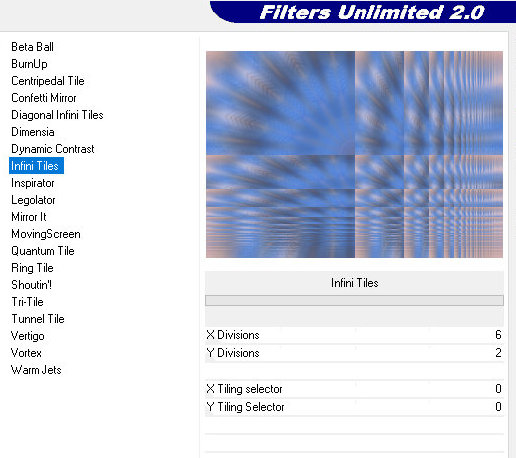Select the highlighted Infini Tiles entry
The width and height of the screenshot is (516, 458).
point(36,166)
